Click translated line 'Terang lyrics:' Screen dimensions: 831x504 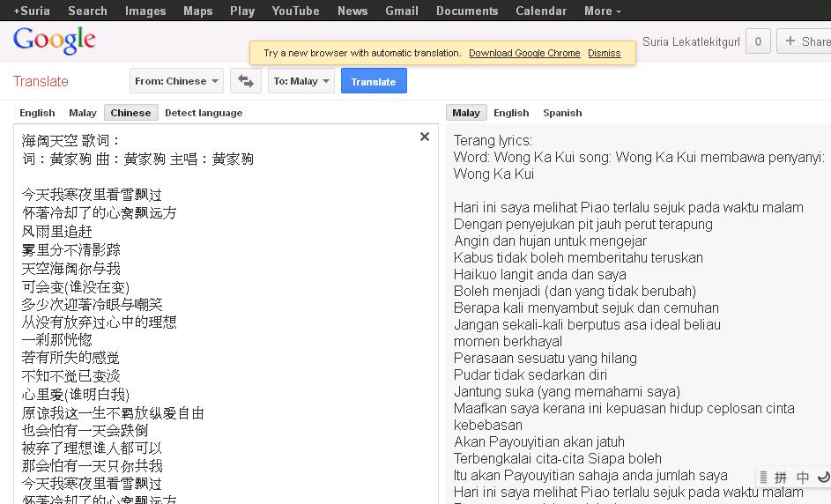pos(493,140)
